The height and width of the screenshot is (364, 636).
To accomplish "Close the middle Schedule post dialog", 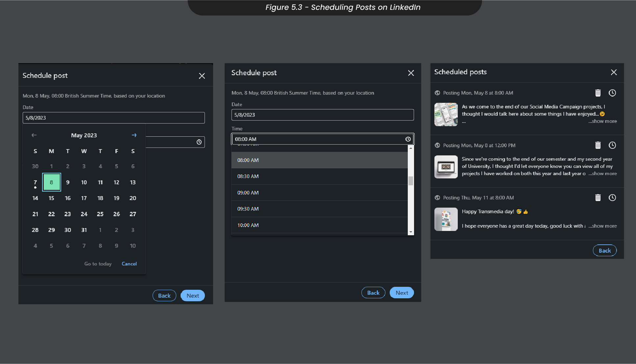I will tap(411, 73).
